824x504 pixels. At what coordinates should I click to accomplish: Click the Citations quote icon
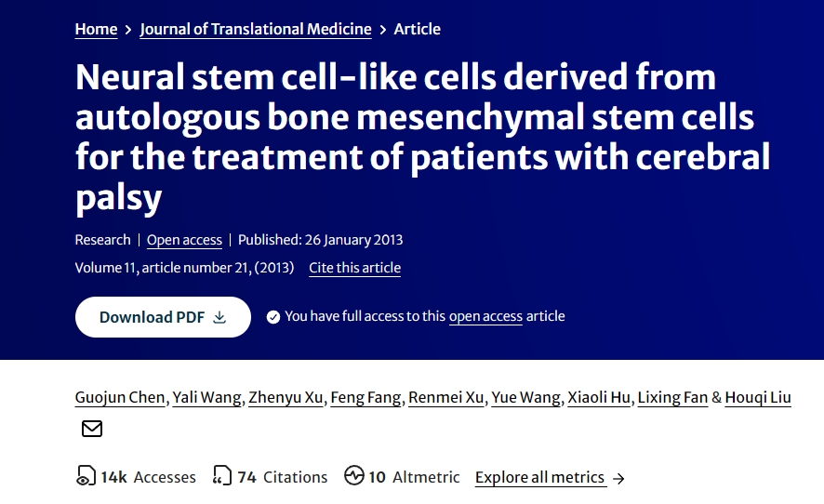pyautogui.click(x=222, y=476)
